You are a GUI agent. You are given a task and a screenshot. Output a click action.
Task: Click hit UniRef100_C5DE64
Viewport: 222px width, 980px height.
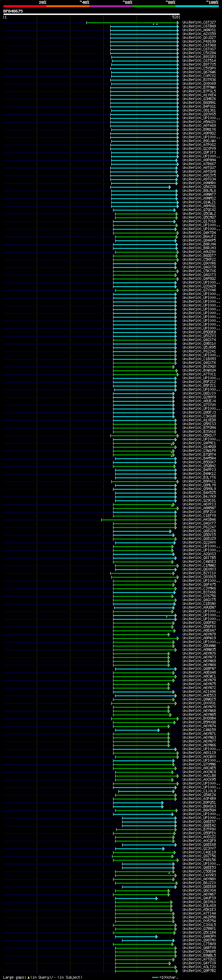coord(199,872)
